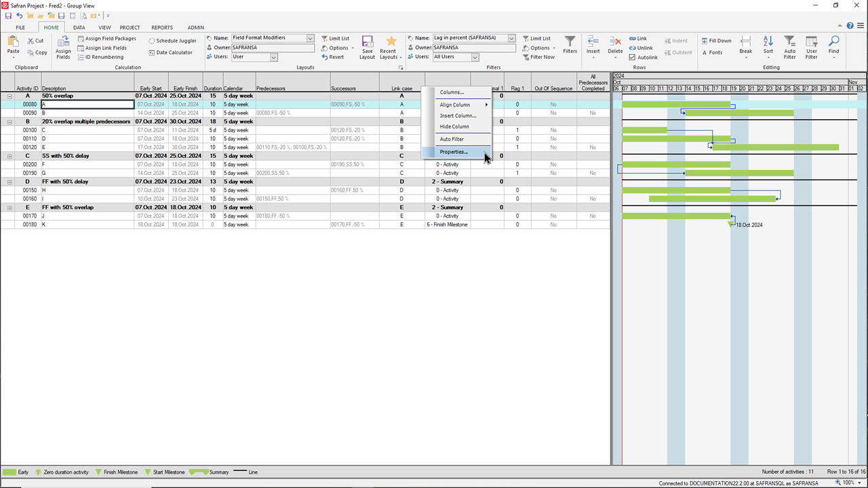Click the Insert row icon
Screen dimensions: 868x488
[593, 41]
